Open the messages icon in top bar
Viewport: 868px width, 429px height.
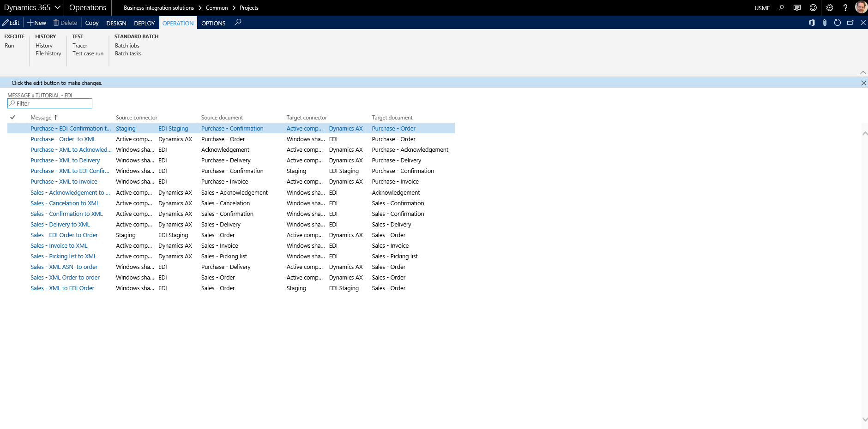point(797,8)
